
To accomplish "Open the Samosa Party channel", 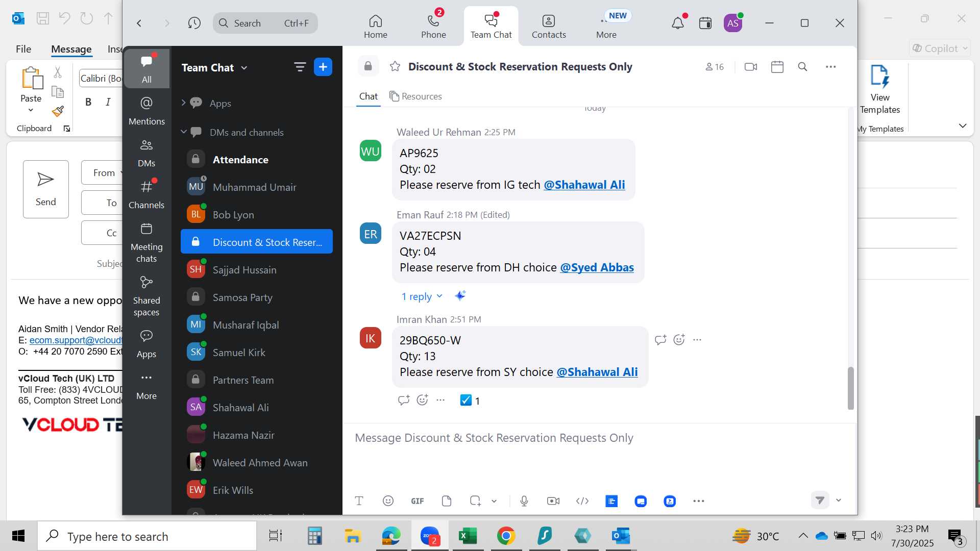I will (x=256, y=297).
